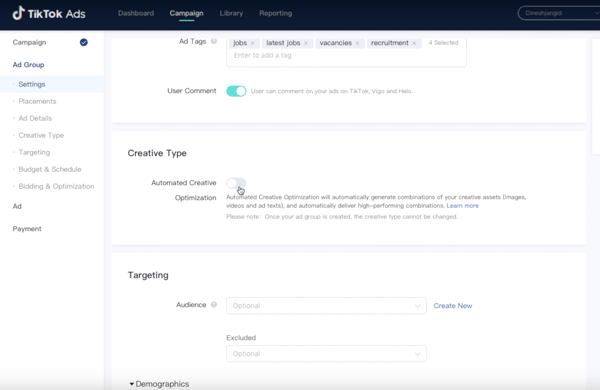Click the 'Creative Type' section heading
The height and width of the screenshot is (390, 600).
(157, 153)
